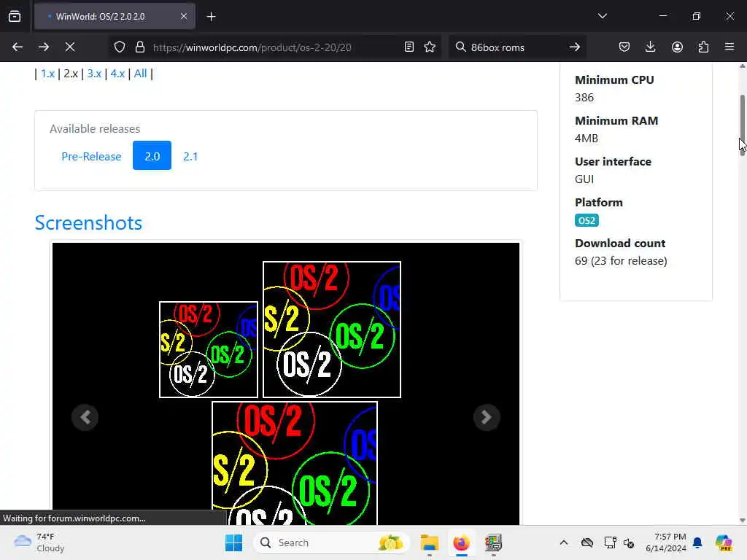Open Firefox View icon in tab strip

[15, 16]
